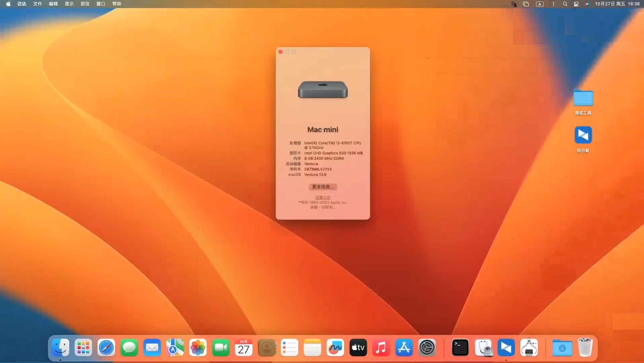Open Notes app in the Dock

(312, 347)
